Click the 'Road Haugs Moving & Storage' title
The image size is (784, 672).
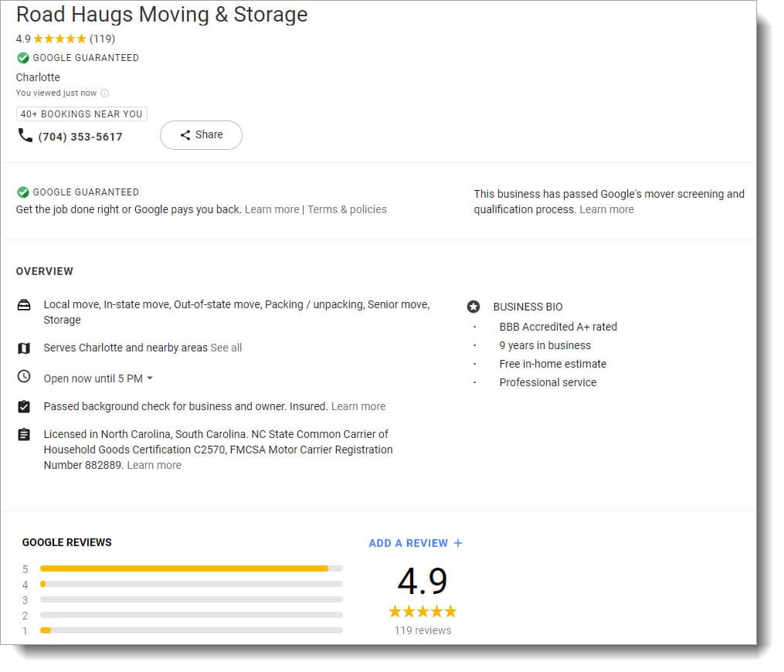tap(162, 15)
